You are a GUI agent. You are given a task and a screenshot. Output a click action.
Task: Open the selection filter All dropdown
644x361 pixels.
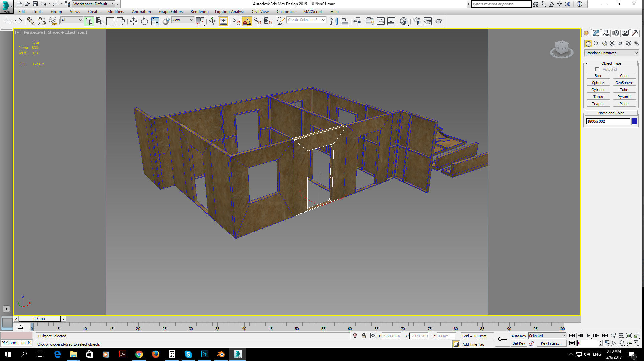[71, 20]
